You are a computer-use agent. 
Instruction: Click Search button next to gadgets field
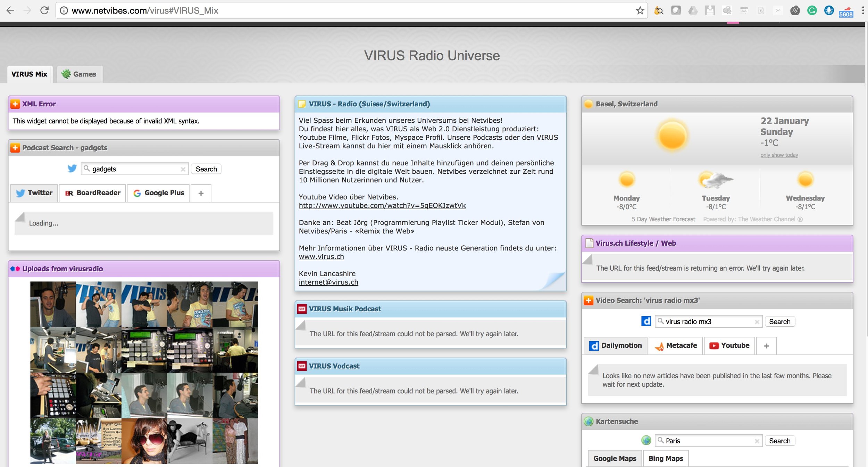pos(206,169)
